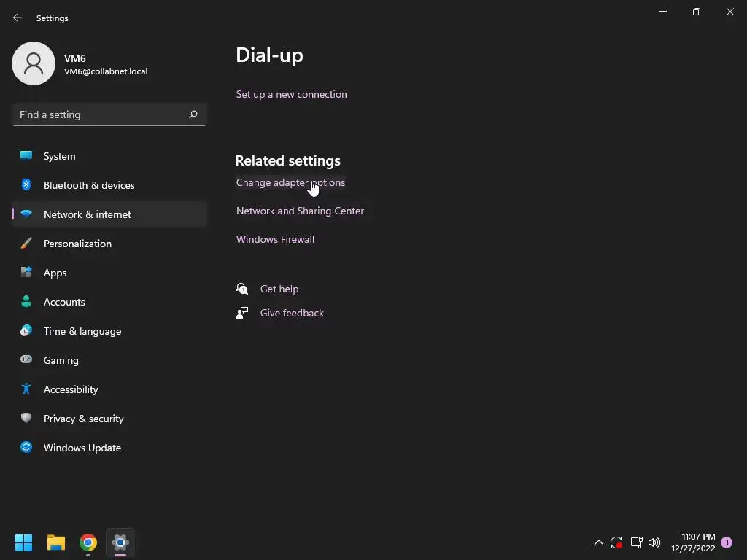Open Accounts settings
Screen dimensions: 747x560
[109, 302]
